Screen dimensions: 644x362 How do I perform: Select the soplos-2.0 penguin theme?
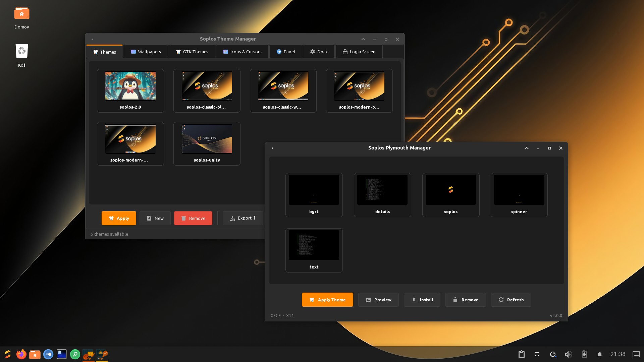(130, 90)
